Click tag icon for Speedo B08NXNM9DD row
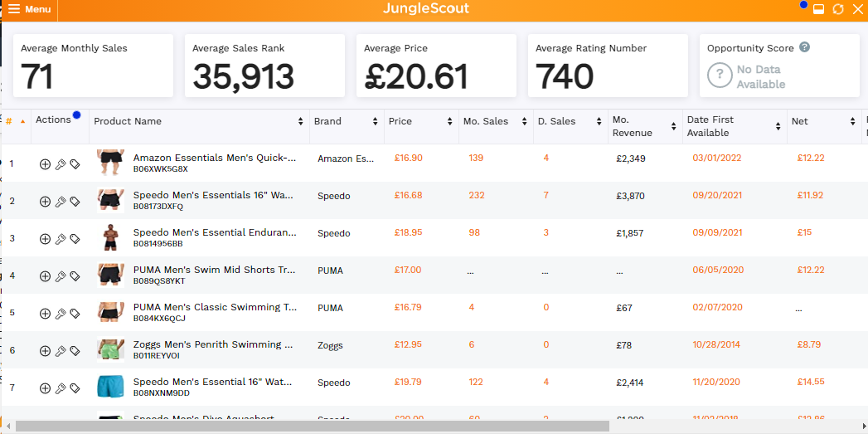Screen dimensions: 868x434 (75, 388)
